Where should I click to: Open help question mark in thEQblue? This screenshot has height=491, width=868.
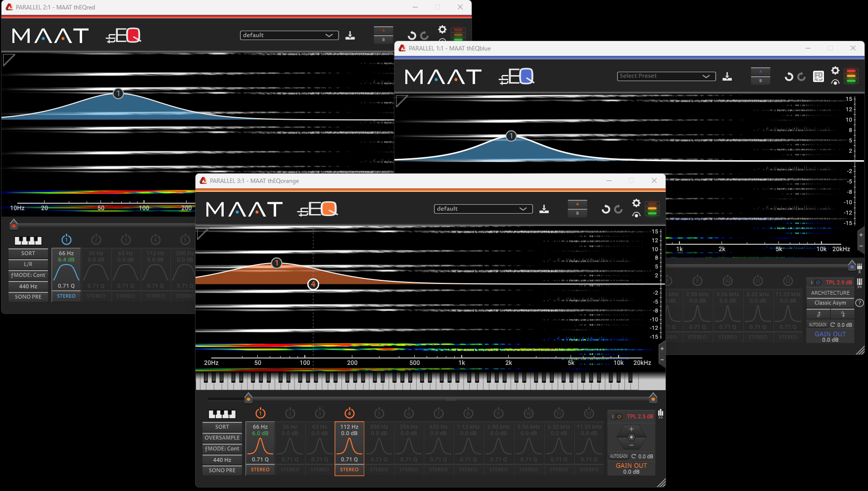tap(860, 303)
